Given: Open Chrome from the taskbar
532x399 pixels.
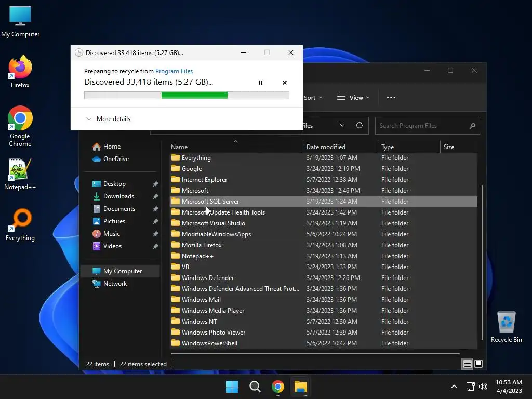Looking at the screenshot, I should click(278, 387).
